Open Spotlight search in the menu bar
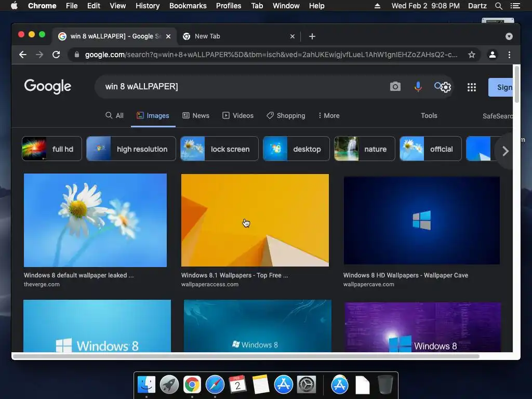This screenshot has height=399, width=532. pyautogui.click(x=498, y=6)
